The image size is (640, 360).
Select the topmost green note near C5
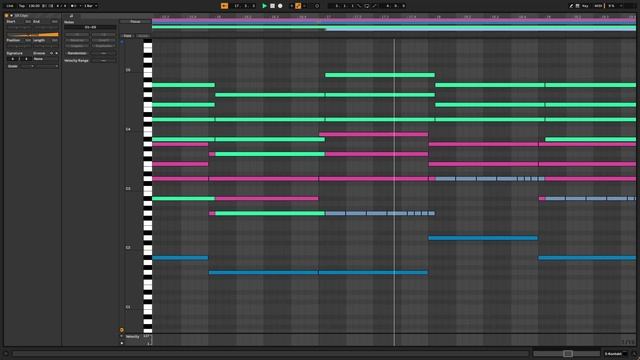click(380, 75)
